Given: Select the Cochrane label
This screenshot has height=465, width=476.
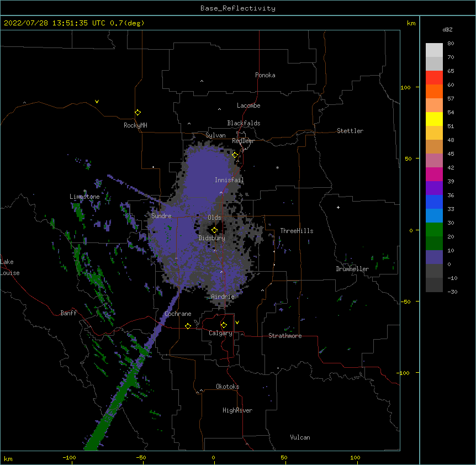Looking at the screenshot, I should [178, 314].
